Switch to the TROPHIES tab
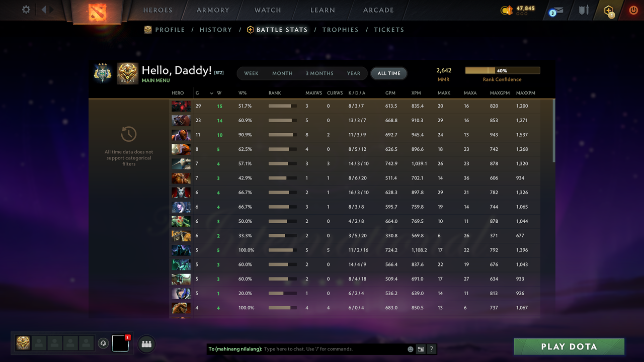The image size is (644, 362). pos(340,30)
